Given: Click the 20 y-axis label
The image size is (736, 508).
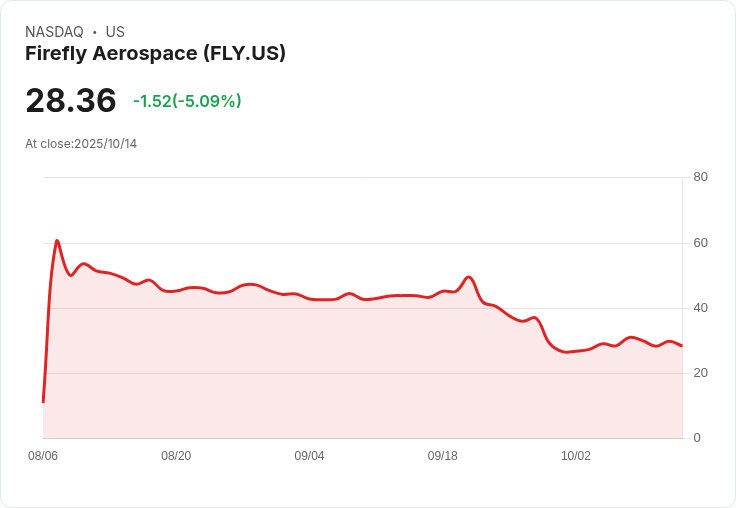Looking at the screenshot, I should [700, 373].
